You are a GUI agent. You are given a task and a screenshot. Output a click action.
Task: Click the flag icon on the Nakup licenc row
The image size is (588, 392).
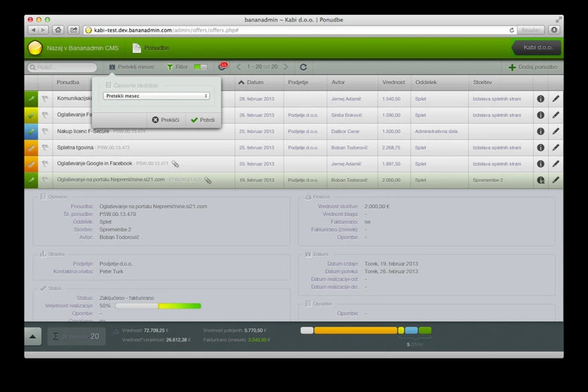(x=46, y=131)
